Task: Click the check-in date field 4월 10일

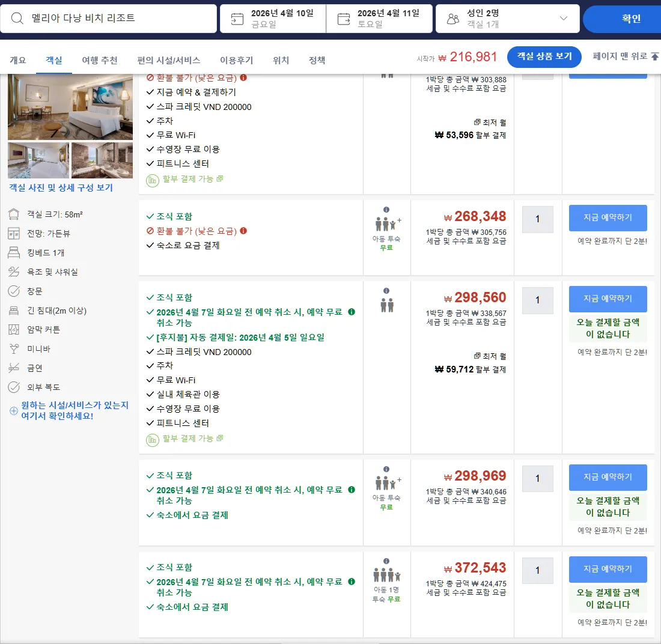Action: (x=273, y=19)
